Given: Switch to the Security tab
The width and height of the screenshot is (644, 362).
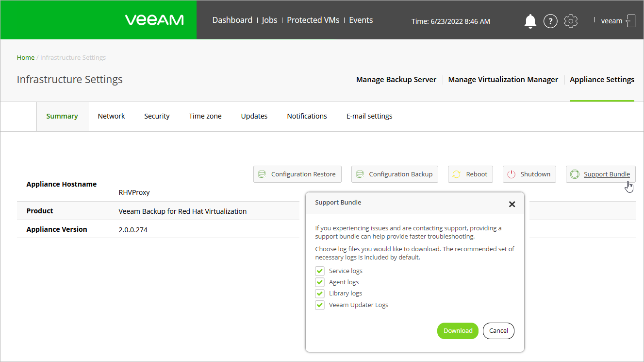Looking at the screenshot, I should pos(157,116).
